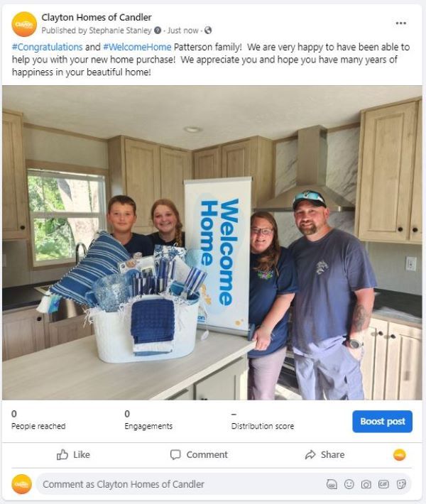Open the sticker picker in comment box
Image resolution: width=426 pixels, height=504 pixels.
pyautogui.click(x=401, y=484)
